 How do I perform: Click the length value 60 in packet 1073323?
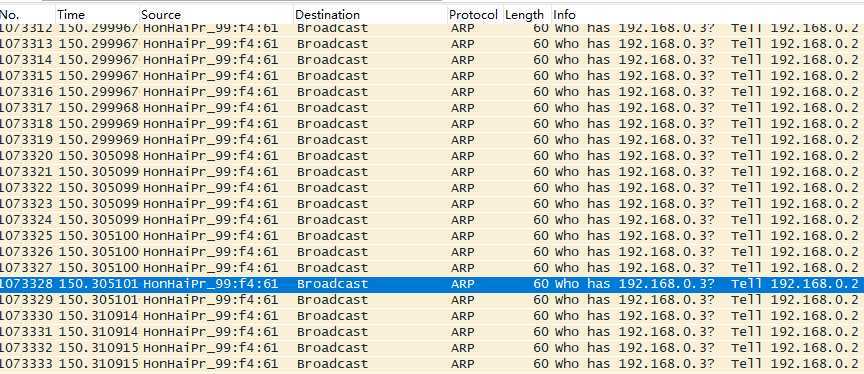coord(541,203)
